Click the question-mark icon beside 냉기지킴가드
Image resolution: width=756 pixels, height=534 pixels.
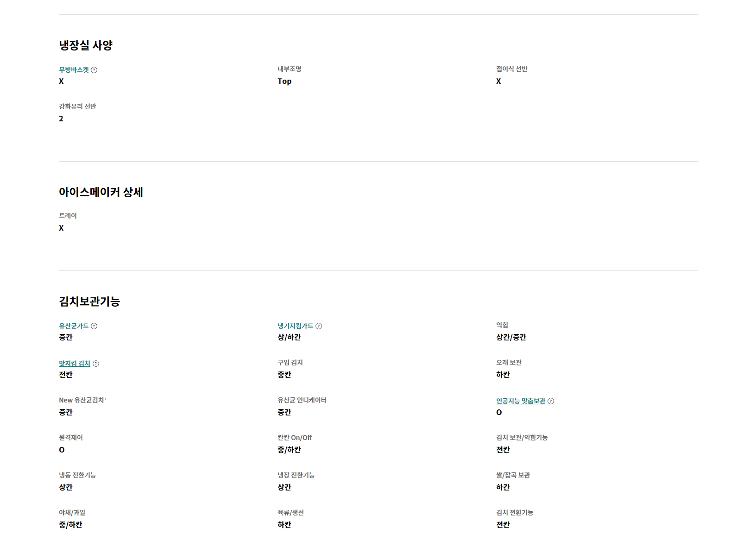319,326
